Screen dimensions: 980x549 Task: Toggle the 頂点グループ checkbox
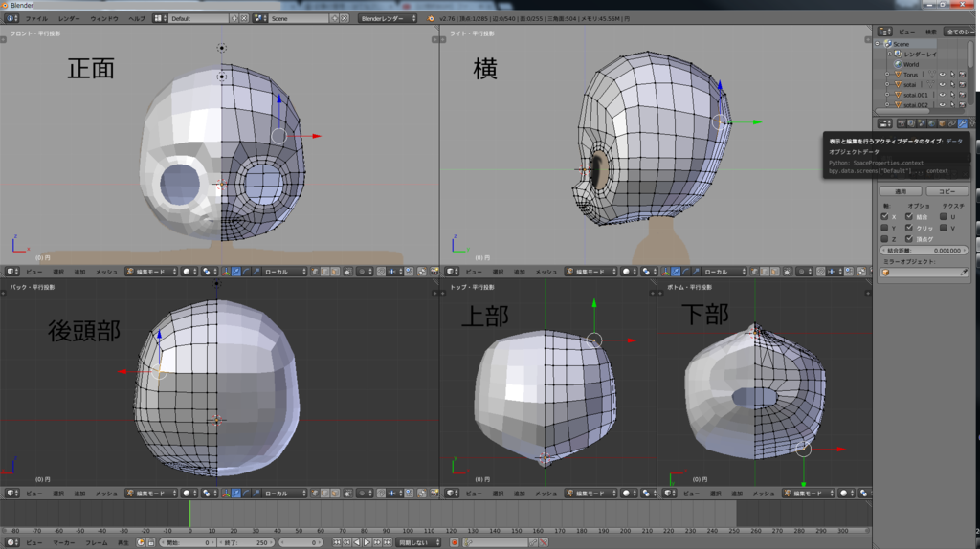tap(909, 239)
